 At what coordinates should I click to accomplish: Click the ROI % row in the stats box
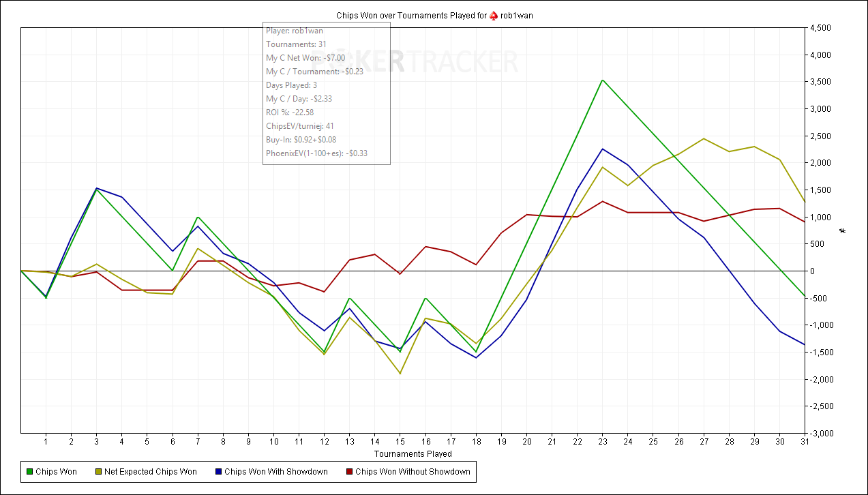[290, 112]
